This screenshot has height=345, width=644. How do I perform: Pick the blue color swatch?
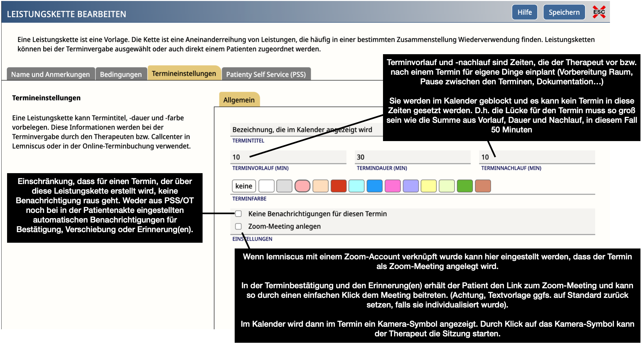[375, 186]
